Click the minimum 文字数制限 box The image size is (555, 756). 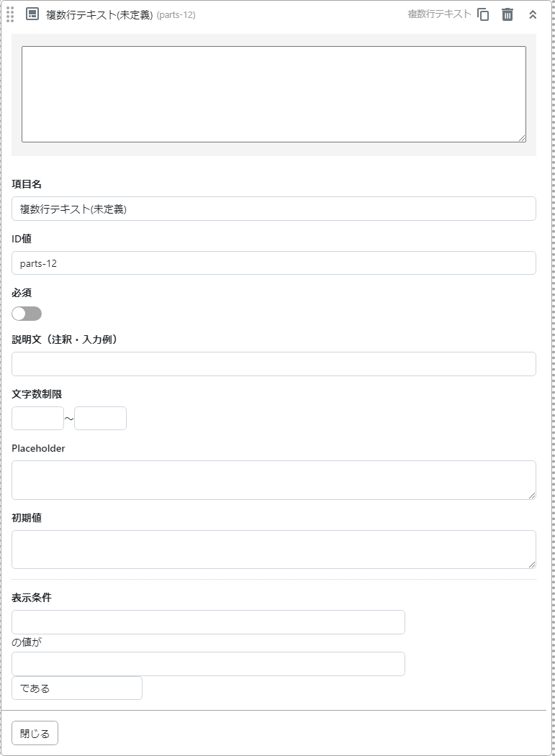tap(37, 419)
